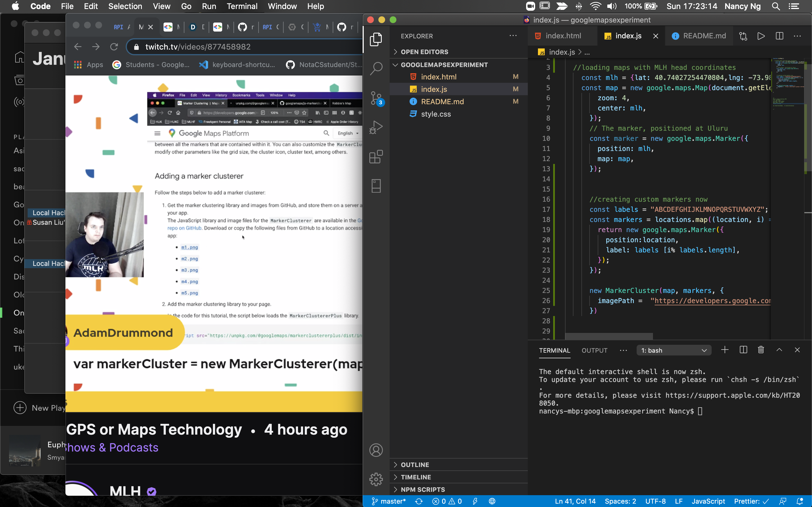
Task: Open style.css in the explorer
Action: click(436, 114)
